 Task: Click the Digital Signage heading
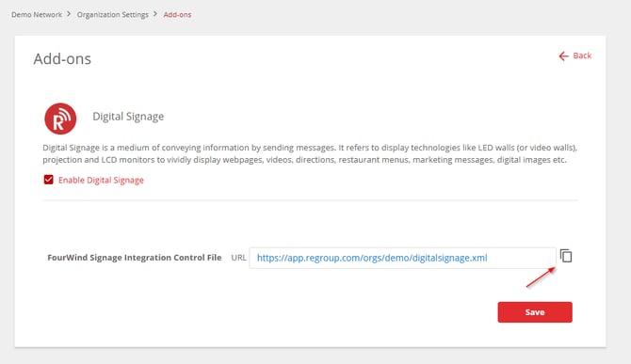[x=128, y=117]
